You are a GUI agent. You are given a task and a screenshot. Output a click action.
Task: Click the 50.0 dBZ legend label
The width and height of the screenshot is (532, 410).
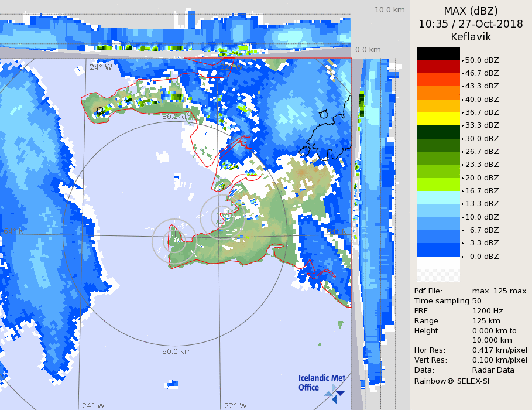click(482, 60)
